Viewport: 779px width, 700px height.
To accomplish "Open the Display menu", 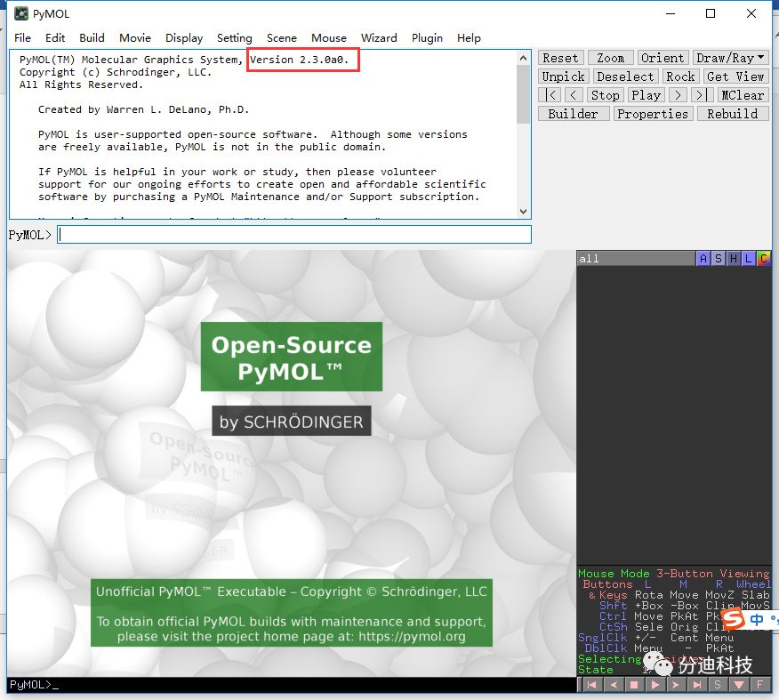I will point(184,37).
